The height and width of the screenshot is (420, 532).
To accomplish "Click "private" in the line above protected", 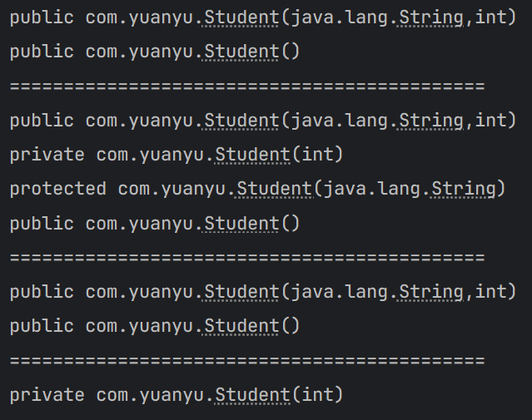I will [x=47, y=155].
